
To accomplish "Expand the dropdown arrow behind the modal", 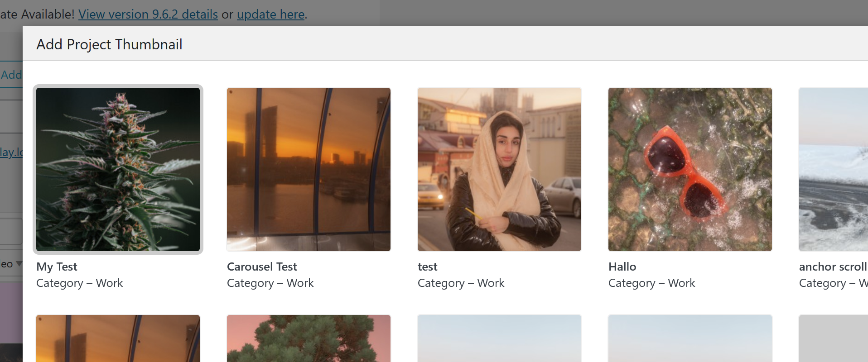I will coord(19,264).
